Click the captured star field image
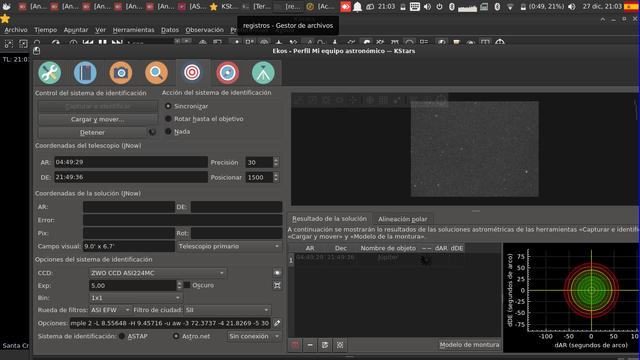Viewport: 640px width, 360px height. tap(474, 149)
